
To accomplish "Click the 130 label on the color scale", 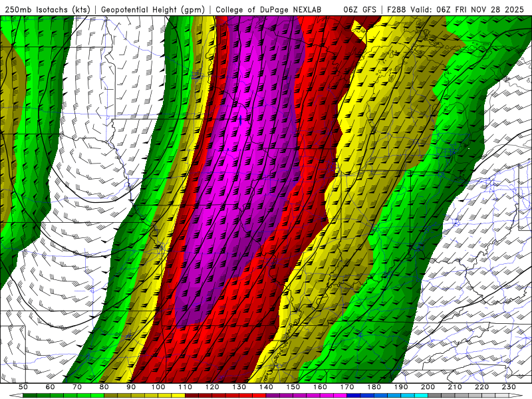I will click(x=239, y=387).
